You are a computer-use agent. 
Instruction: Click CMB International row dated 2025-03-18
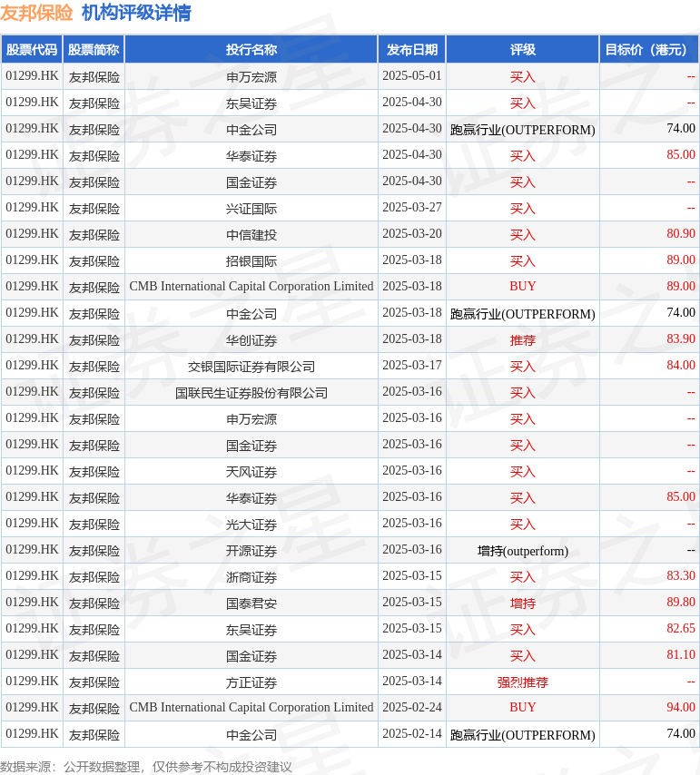[251, 286]
